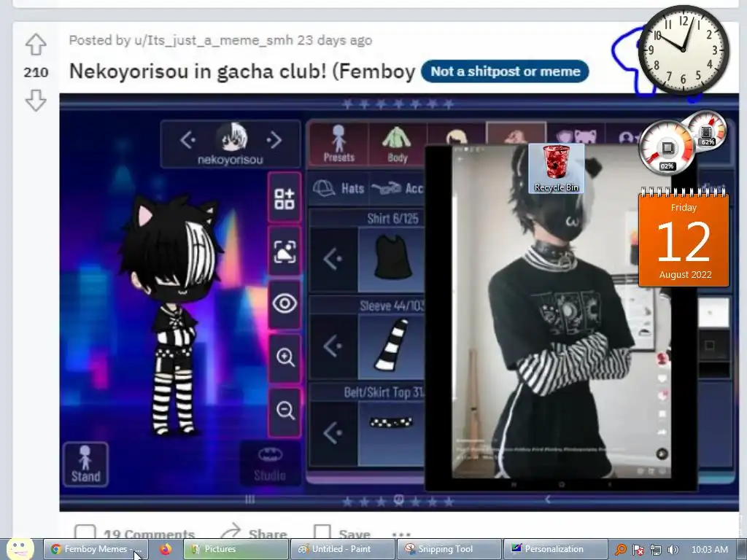The width and height of the screenshot is (747, 560).
Task: Click next character arrow beside nekoyorisou
Action: [x=274, y=139]
